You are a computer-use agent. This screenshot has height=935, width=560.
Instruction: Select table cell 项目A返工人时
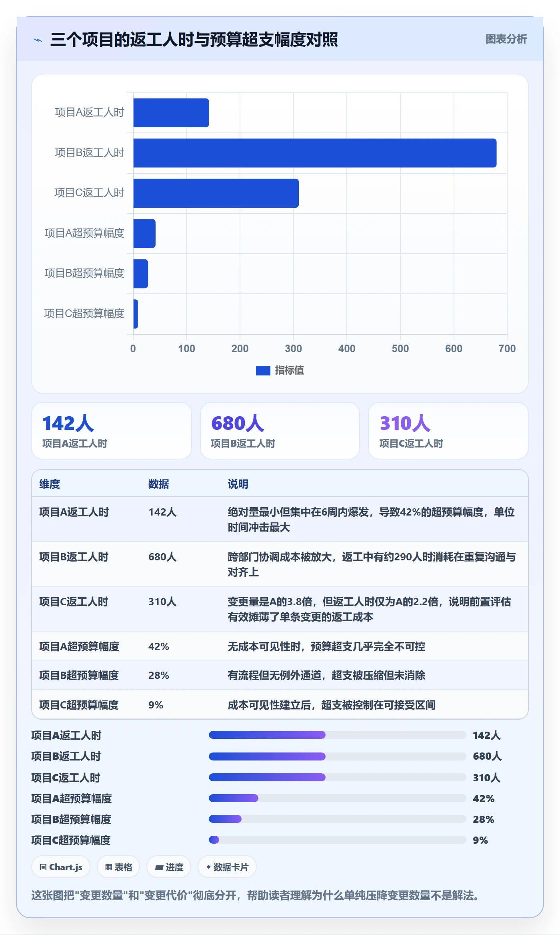point(74,512)
